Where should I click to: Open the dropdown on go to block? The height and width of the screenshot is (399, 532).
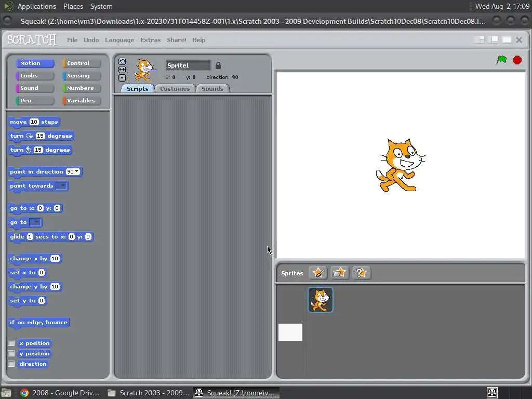point(35,222)
